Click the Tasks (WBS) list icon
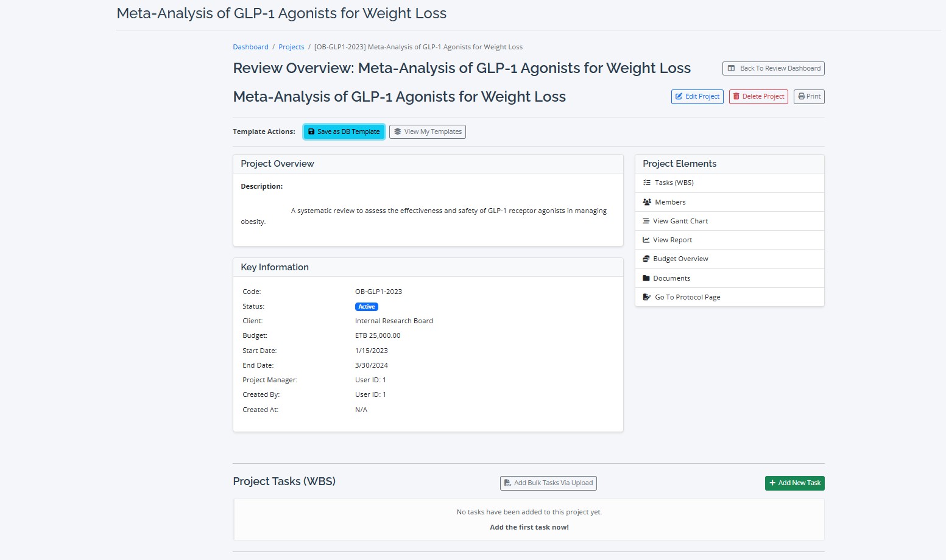 (x=647, y=183)
